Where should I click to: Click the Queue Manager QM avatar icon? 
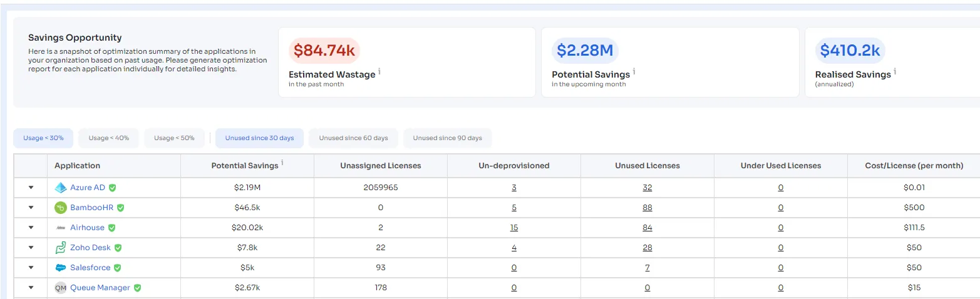pyautogui.click(x=61, y=288)
